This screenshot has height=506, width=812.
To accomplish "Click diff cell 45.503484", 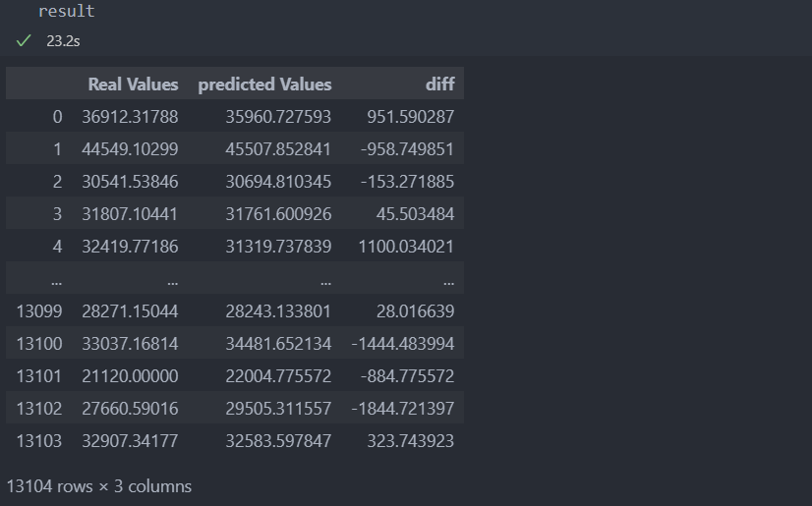I will pyautogui.click(x=415, y=214).
